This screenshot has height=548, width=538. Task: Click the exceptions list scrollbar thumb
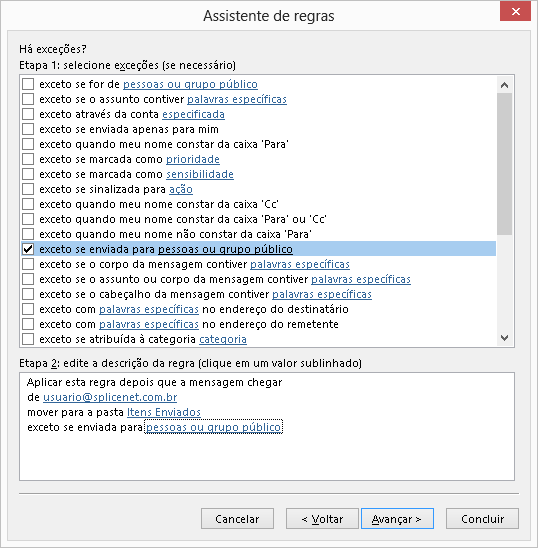click(504, 164)
